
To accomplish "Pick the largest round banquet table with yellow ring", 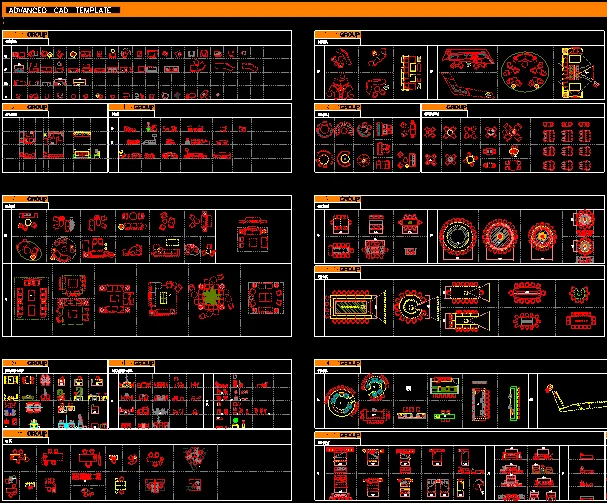I will click(x=458, y=236).
